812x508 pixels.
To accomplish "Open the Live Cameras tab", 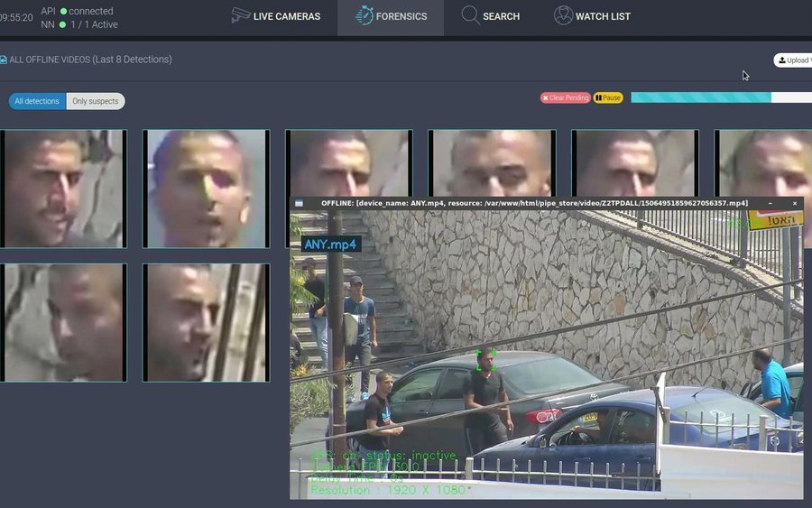I will [x=275, y=16].
